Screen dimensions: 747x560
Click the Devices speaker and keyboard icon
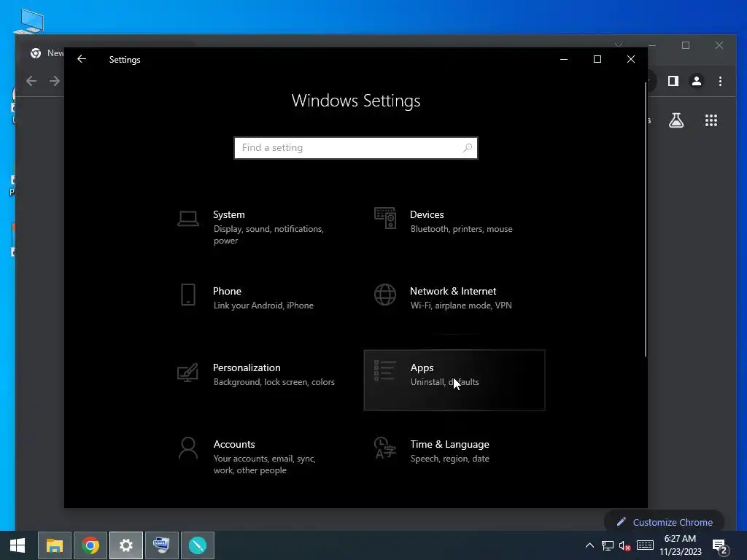385,218
